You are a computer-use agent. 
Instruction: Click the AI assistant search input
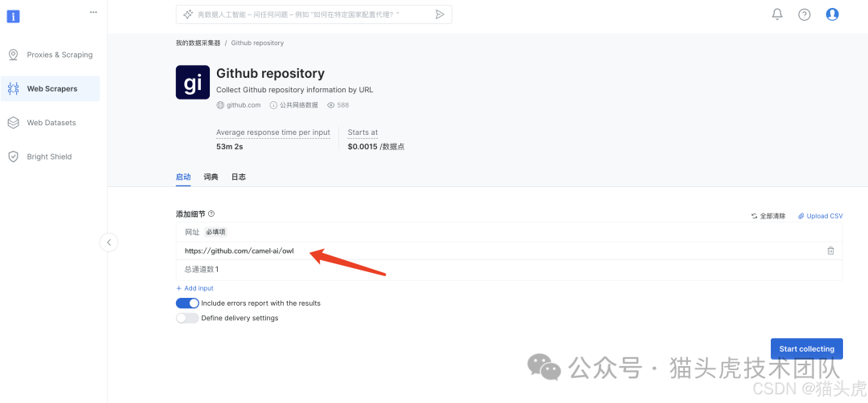[x=314, y=14]
